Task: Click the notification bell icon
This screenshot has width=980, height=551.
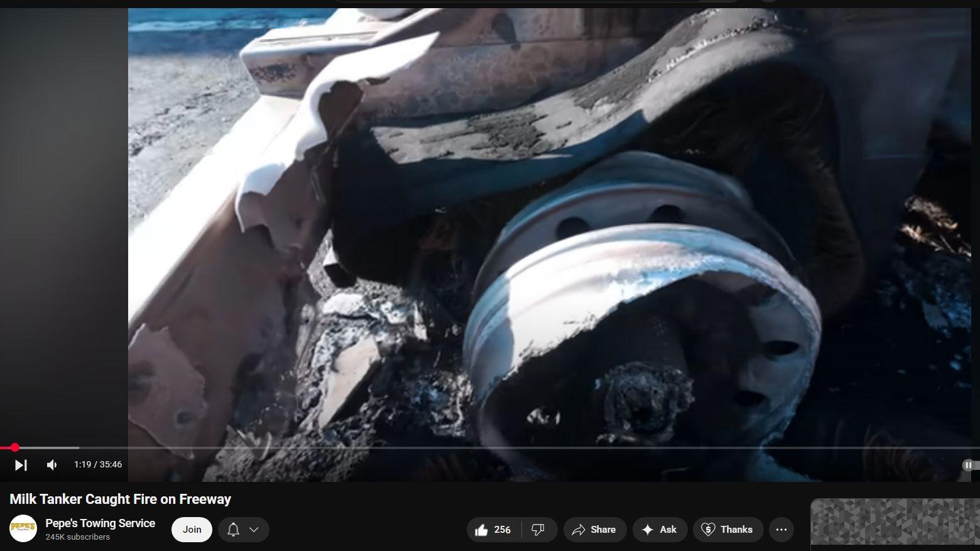Action: click(x=233, y=530)
